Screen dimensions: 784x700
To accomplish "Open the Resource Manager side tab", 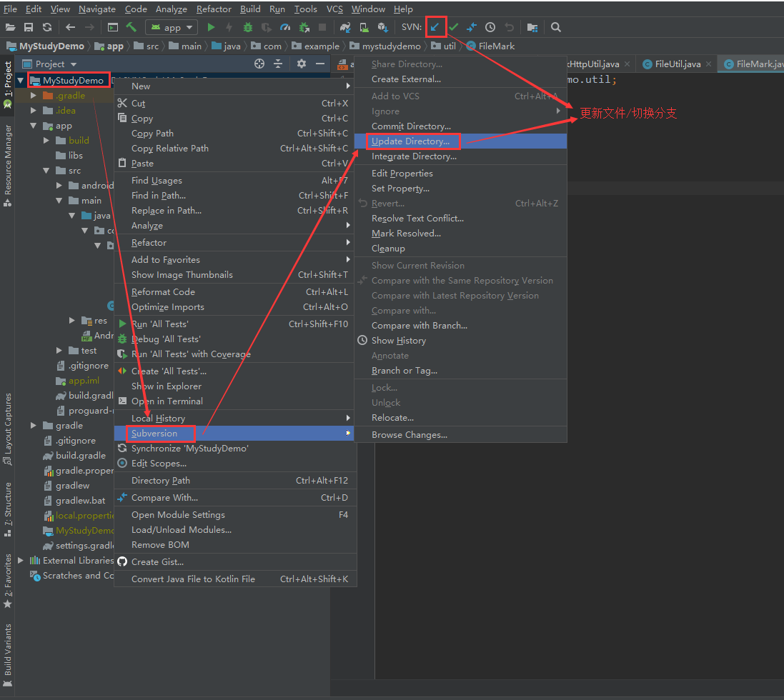I will pos(7,165).
